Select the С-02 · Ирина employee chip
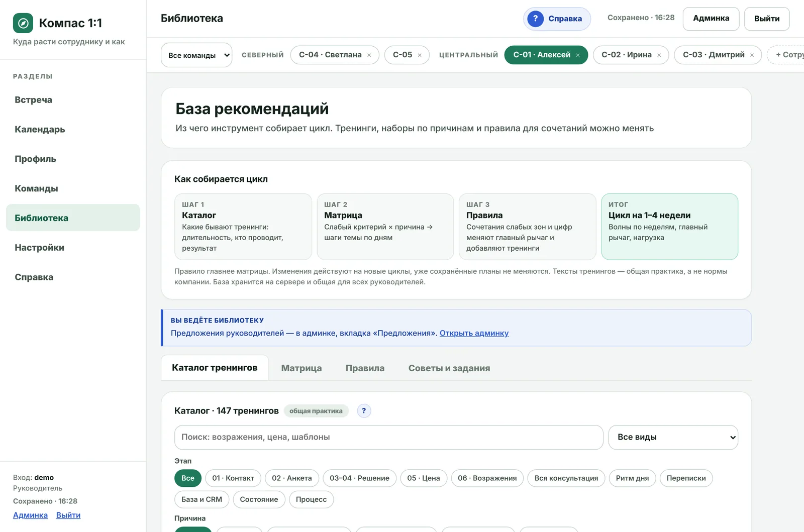Screen dimensions: 804x532 pyautogui.click(x=627, y=55)
